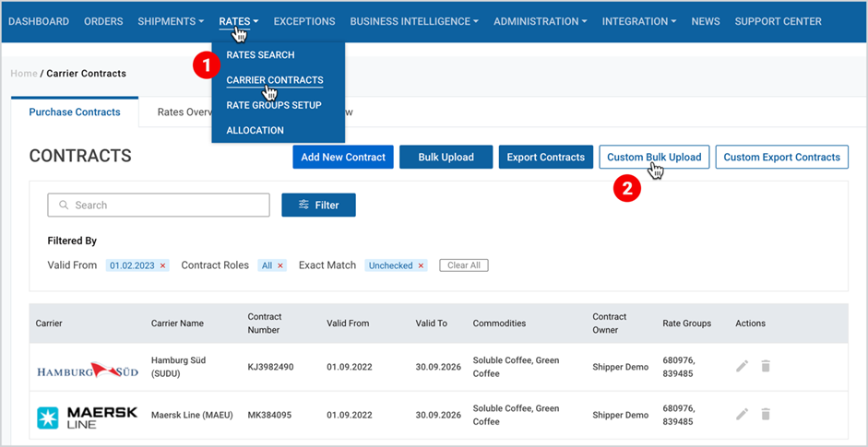Image resolution: width=868 pixels, height=447 pixels.
Task: Open the Orders page
Action: pos(103,21)
